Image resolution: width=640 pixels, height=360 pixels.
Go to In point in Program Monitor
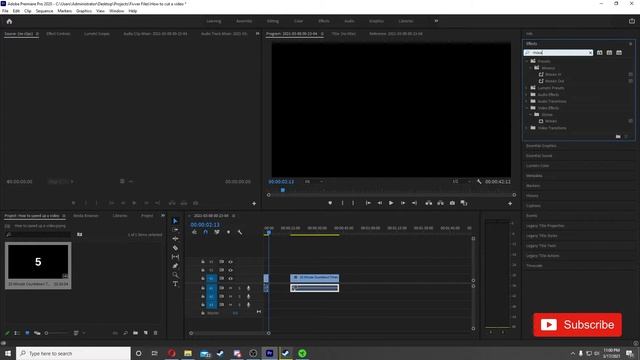(368, 203)
